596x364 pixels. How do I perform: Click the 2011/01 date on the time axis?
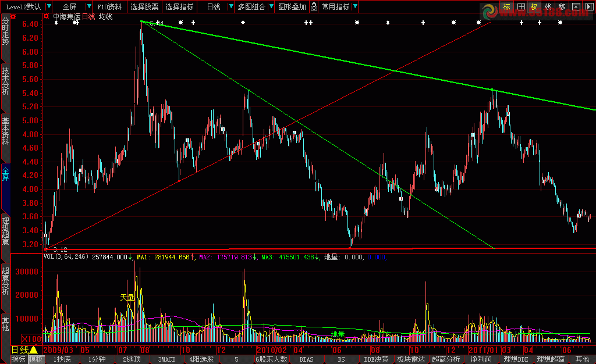[x=484, y=350]
